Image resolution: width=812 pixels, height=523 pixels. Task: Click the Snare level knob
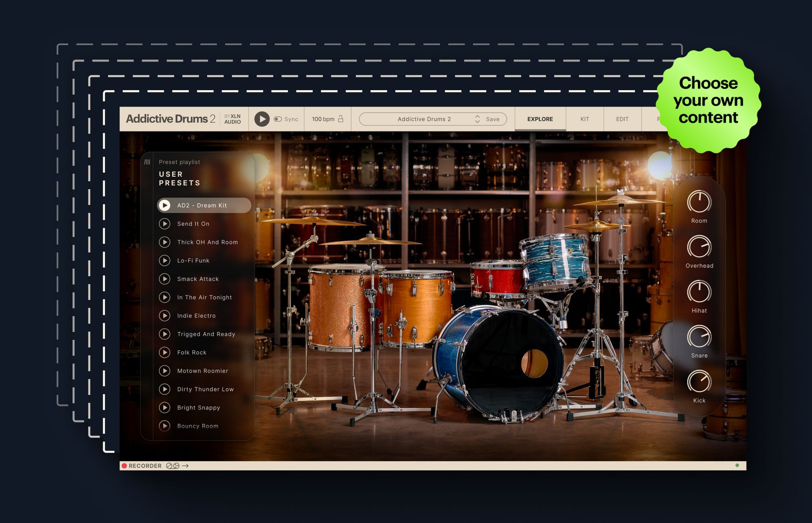(x=699, y=336)
